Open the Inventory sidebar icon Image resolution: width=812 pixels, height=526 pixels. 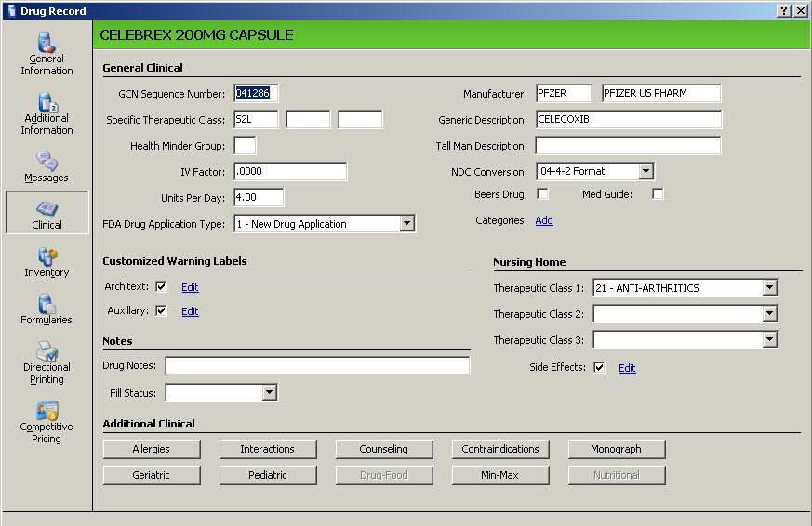click(47, 262)
